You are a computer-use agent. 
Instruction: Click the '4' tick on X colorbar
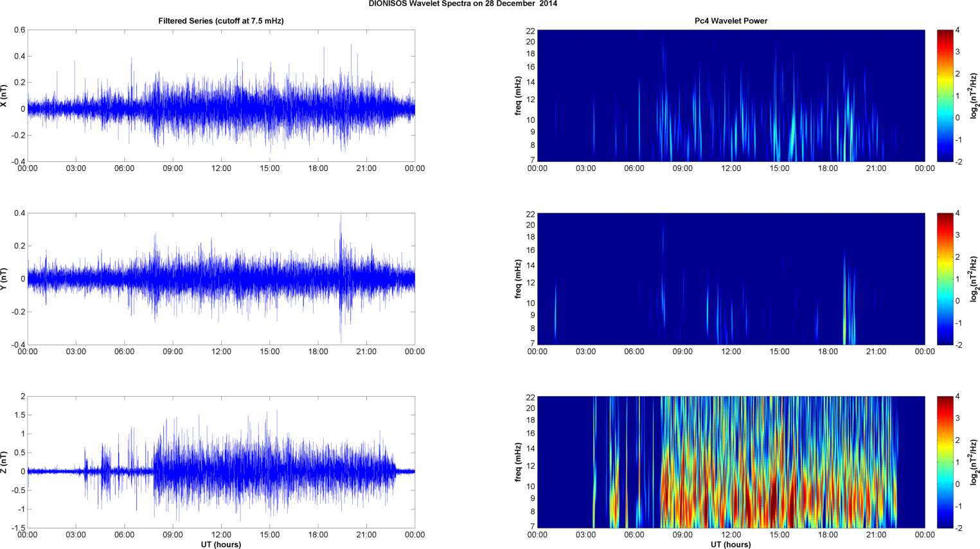[958, 30]
